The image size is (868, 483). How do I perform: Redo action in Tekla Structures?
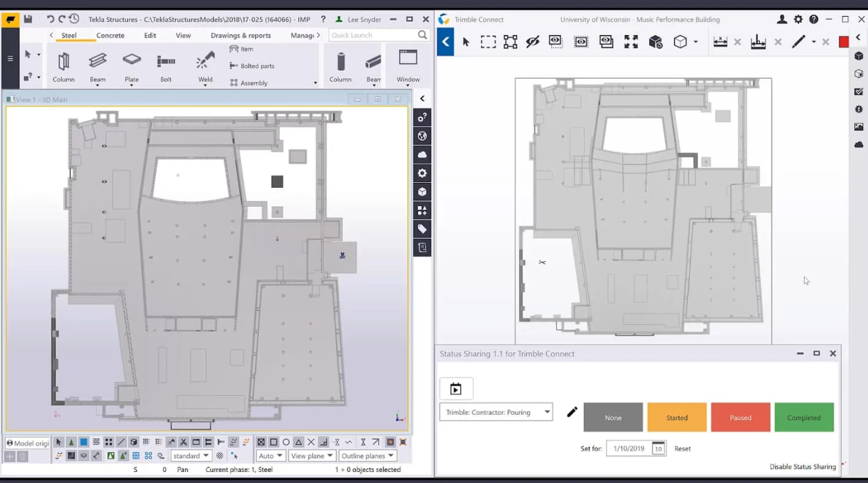(x=62, y=19)
